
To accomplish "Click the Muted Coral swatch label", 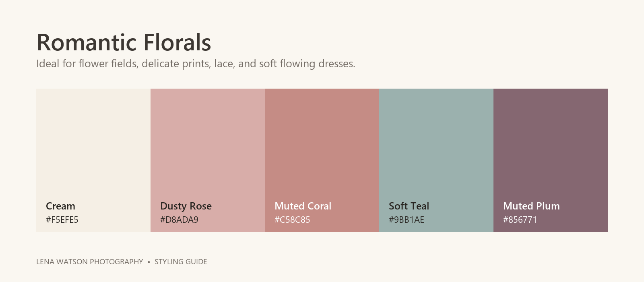I will pyautogui.click(x=303, y=206).
